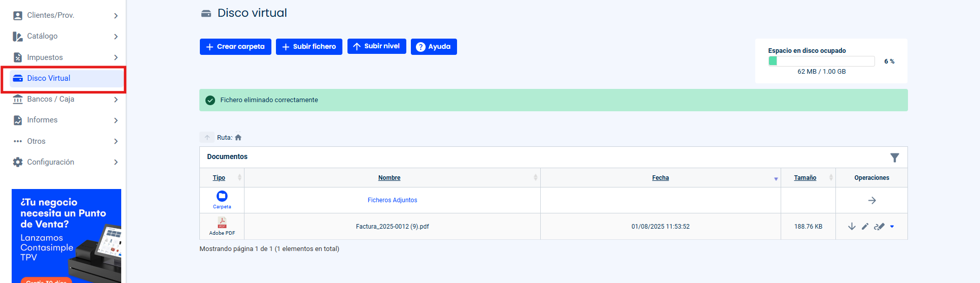Click the up arrow beside Ruta
The image size is (980, 283).
point(207,138)
